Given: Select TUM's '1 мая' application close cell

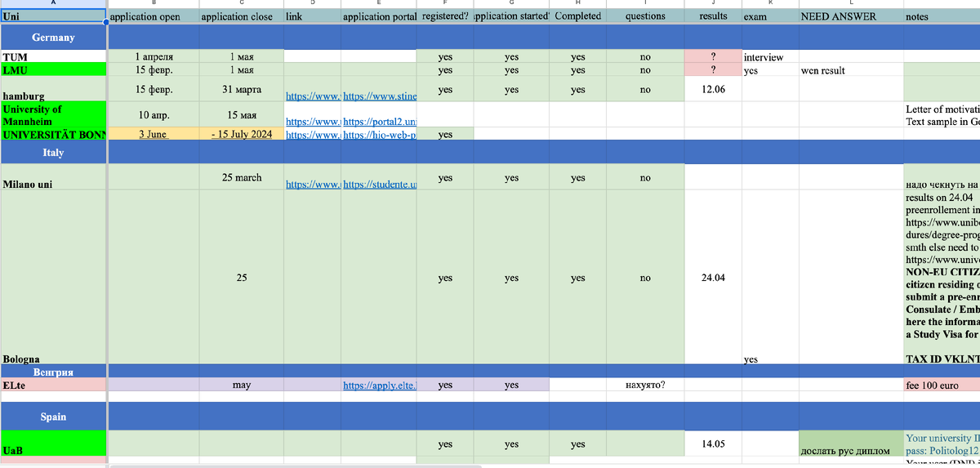Looking at the screenshot, I should point(241,57).
